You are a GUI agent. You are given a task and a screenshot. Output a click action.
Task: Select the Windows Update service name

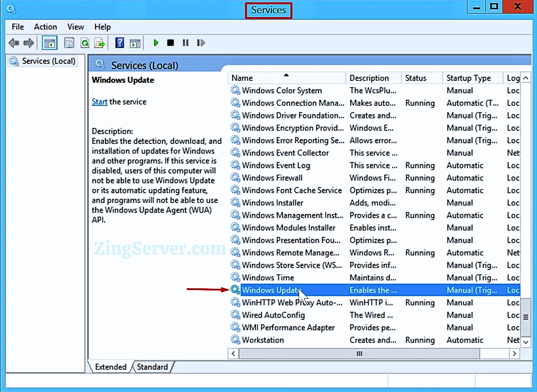[271, 290]
